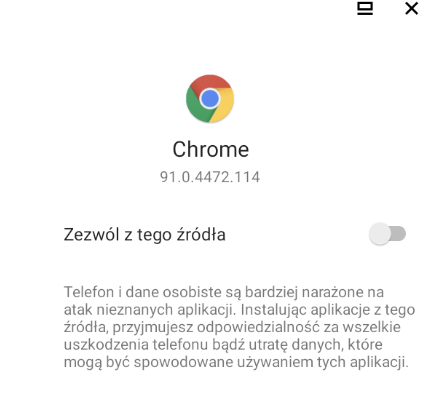Click the warning paragraph about unknown apps

click(239, 327)
